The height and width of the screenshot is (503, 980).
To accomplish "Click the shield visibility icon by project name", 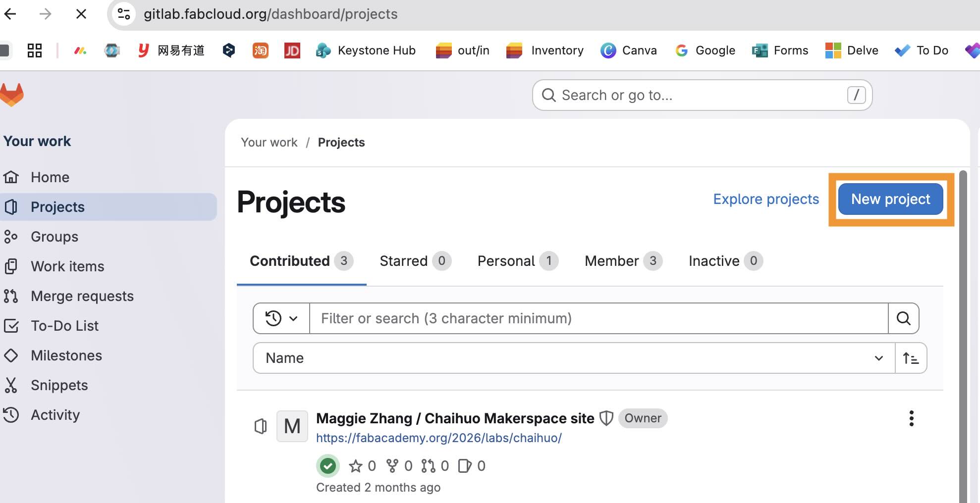I will tap(606, 418).
